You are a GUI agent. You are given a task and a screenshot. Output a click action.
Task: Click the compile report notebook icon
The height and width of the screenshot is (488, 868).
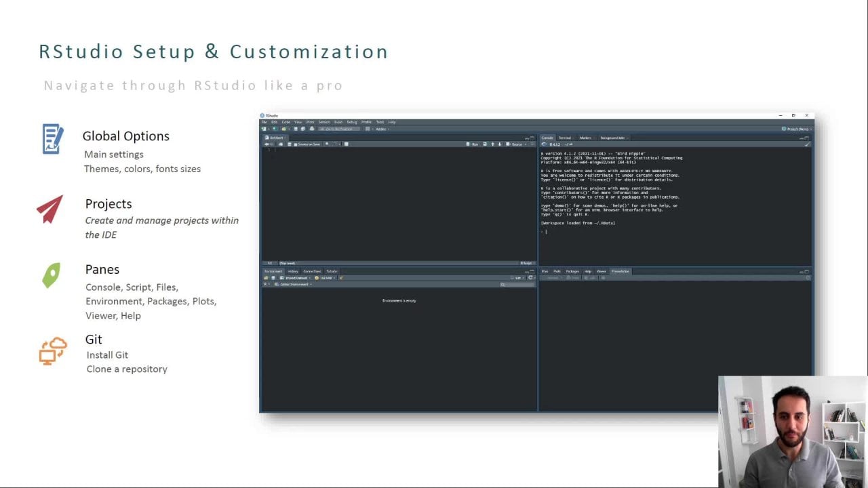pyautogui.click(x=346, y=144)
